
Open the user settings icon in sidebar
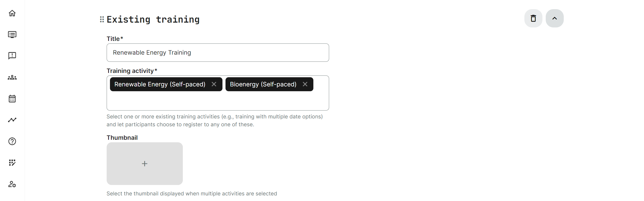(12, 184)
